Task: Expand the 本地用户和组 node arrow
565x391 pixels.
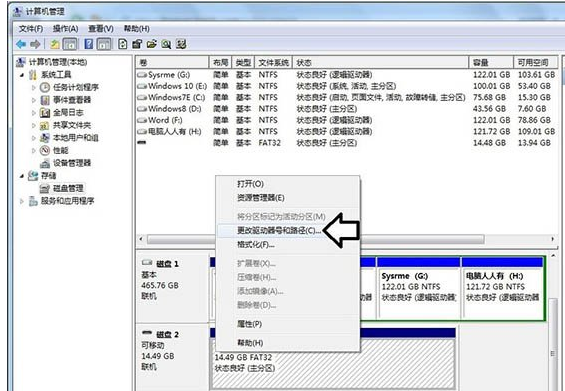Action: tap(34, 138)
